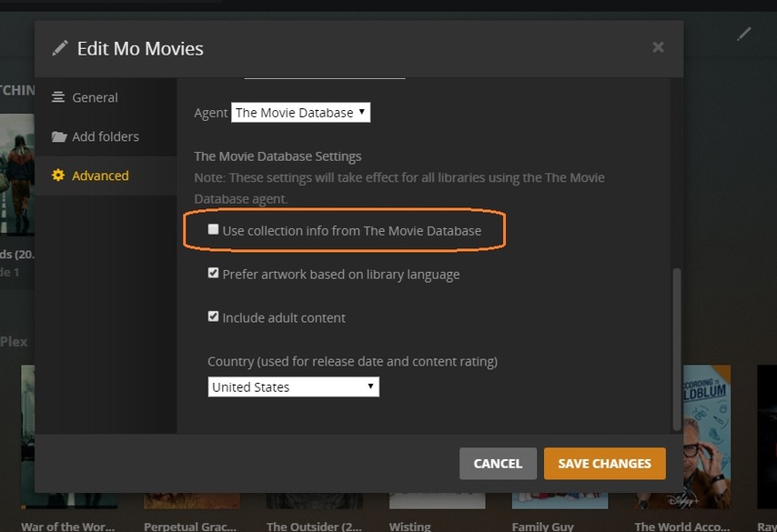The width and height of the screenshot is (777, 532).
Task: Open the Agent dropdown
Action: 301,113
